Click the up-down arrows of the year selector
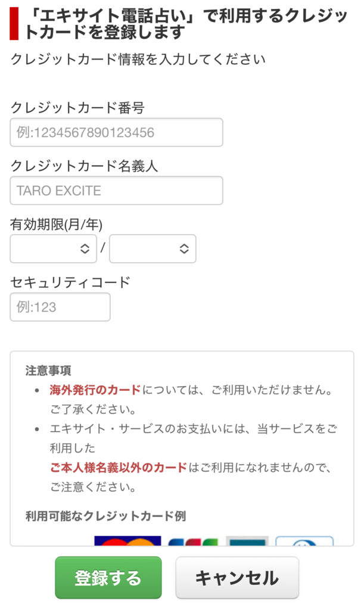The image size is (364, 610). pos(184,248)
